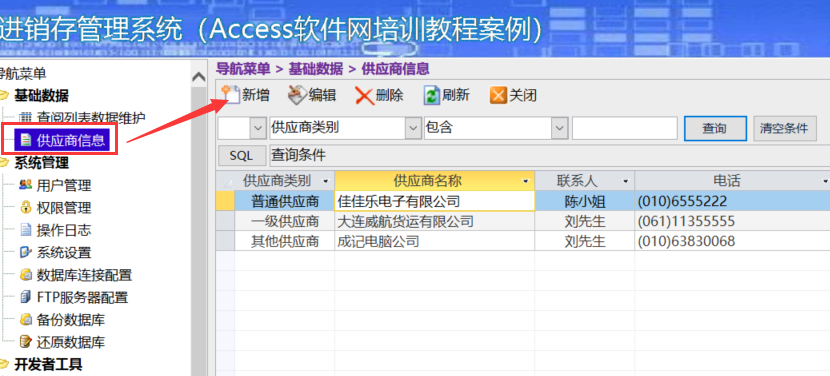Open 数据库连接配置 tree entry

[84, 275]
